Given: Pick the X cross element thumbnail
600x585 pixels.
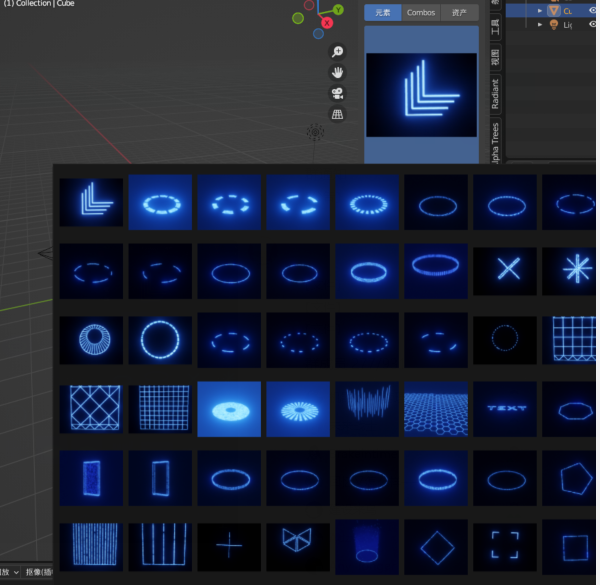Looking at the screenshot, I should 505,271.
